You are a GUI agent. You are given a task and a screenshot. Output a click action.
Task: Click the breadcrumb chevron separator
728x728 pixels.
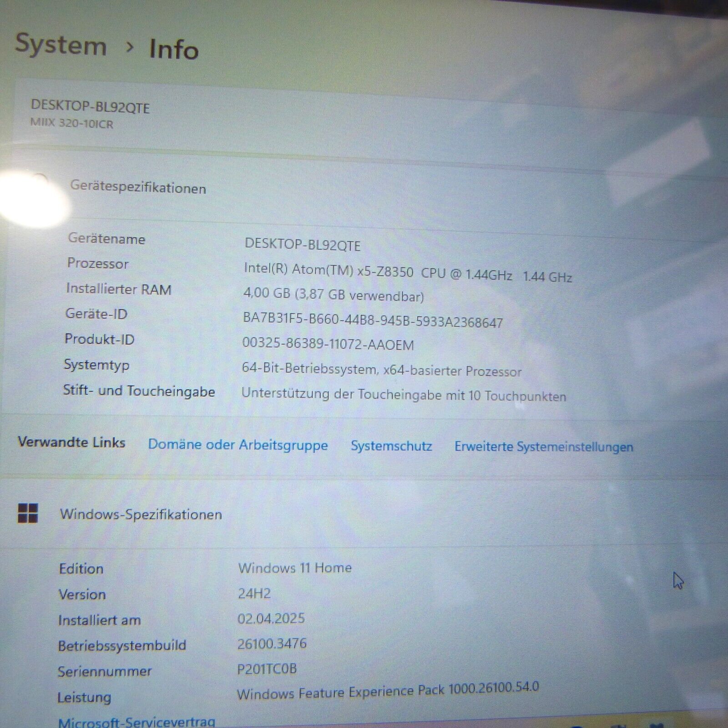[130, 47]
